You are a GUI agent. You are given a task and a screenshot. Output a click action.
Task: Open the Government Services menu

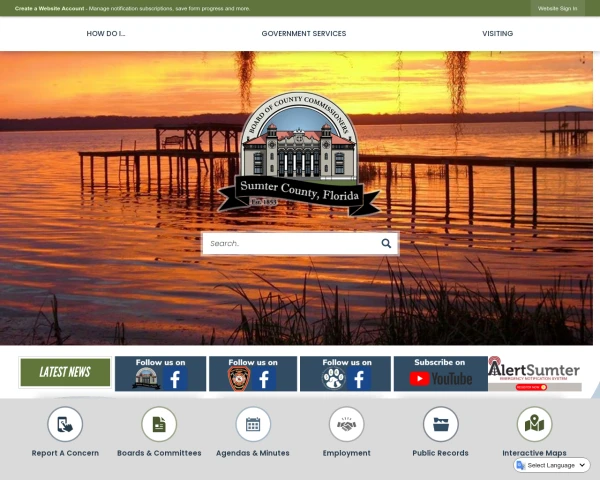(x=303, y=33)
